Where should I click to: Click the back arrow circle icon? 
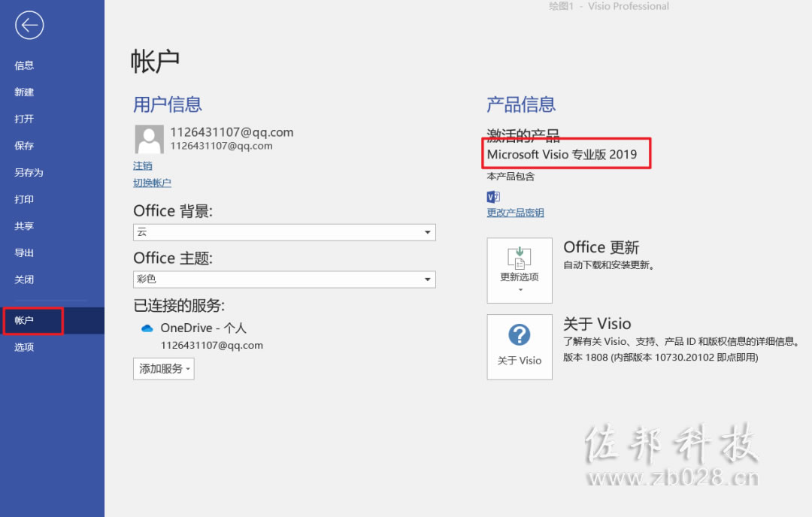tap(29, 25)
